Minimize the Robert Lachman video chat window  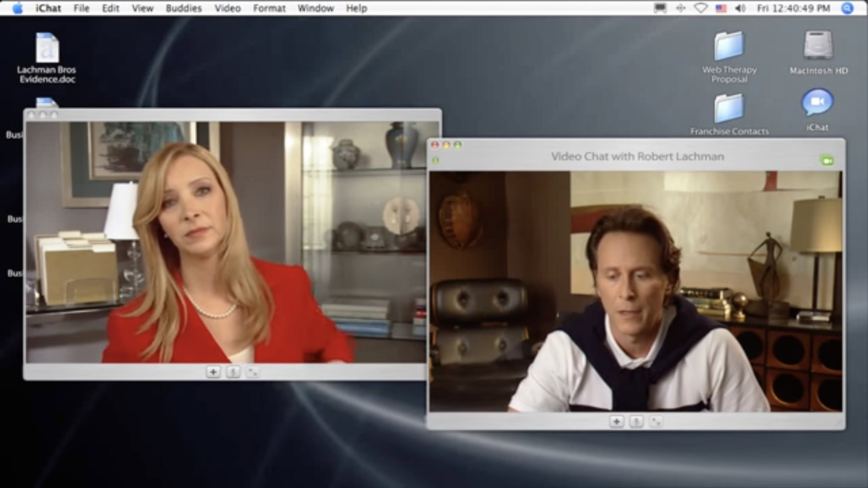coord(446,145)
